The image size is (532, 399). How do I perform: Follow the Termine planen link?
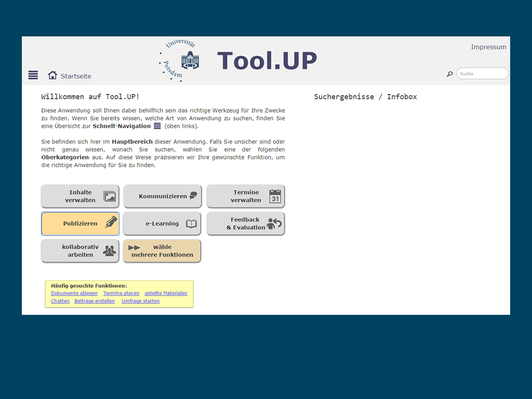121,294
